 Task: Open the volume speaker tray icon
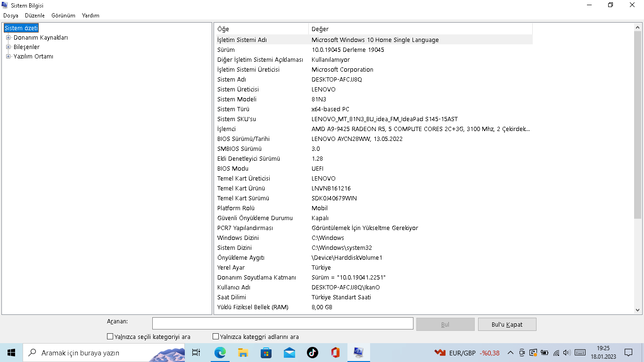pos(567,353)
